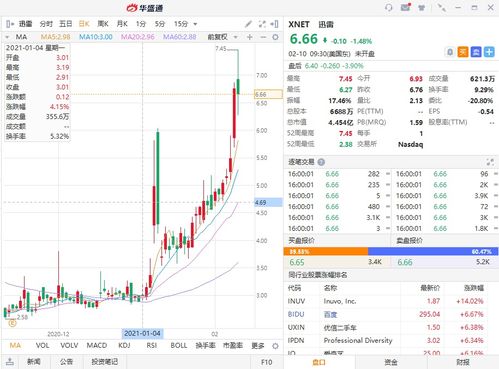Image resolution: width=499 pixels, height=369 pixels.
Task: Click the buy/sell ratio orange bar
Action: point(326,251)
